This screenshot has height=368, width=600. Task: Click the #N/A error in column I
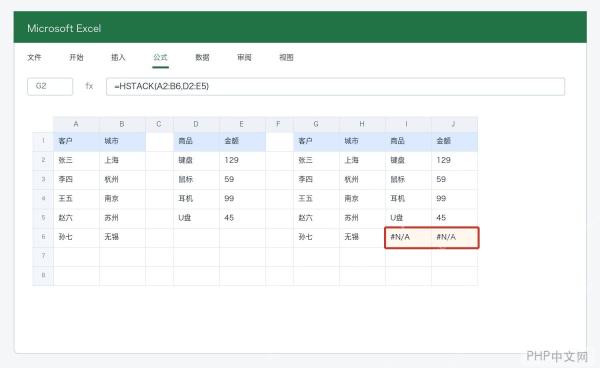tap(408, 237)
